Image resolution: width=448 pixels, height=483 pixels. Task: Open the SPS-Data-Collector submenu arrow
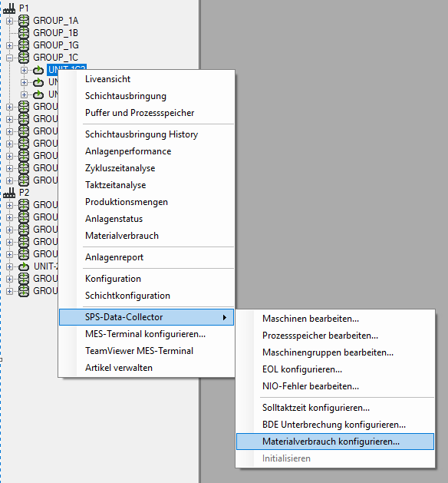pyautogui.click(x=225, y=317)
